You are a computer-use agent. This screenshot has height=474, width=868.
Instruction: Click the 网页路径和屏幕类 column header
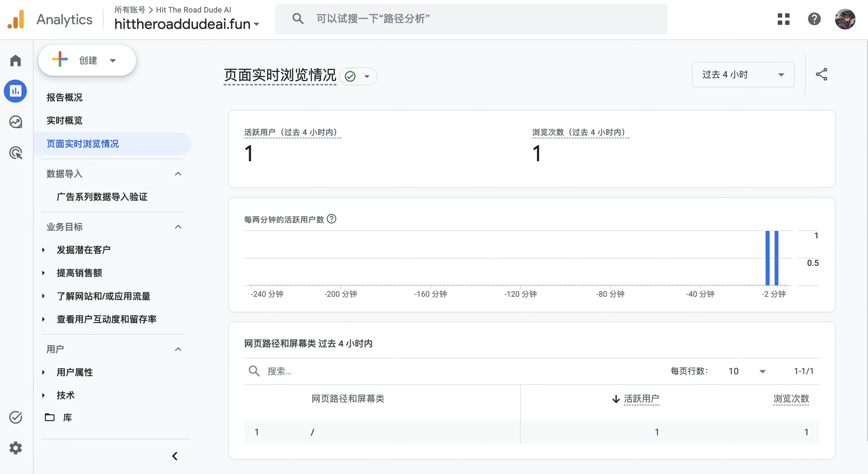click(x=348, y=399)
